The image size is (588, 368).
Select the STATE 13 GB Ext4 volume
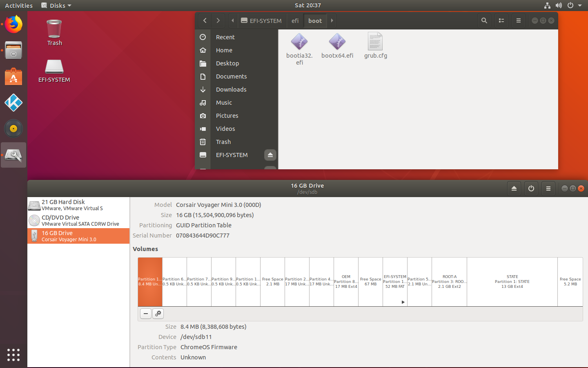[x=512, y=282]
